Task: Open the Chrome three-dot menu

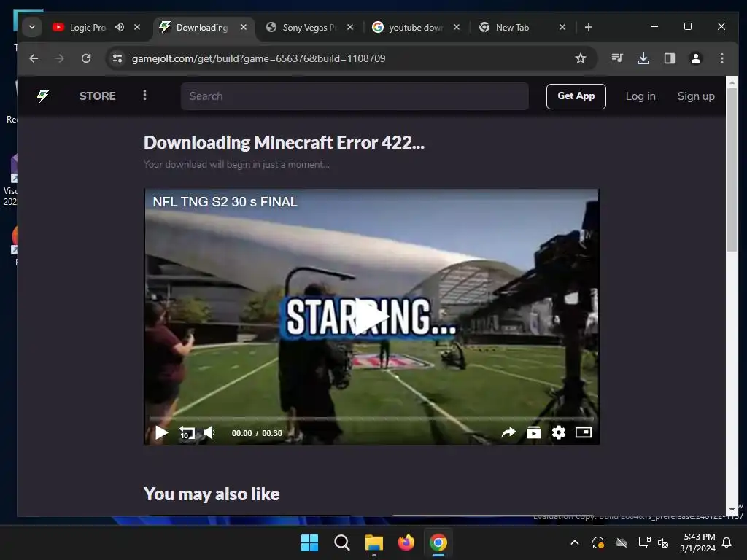Action: [722, 58]
